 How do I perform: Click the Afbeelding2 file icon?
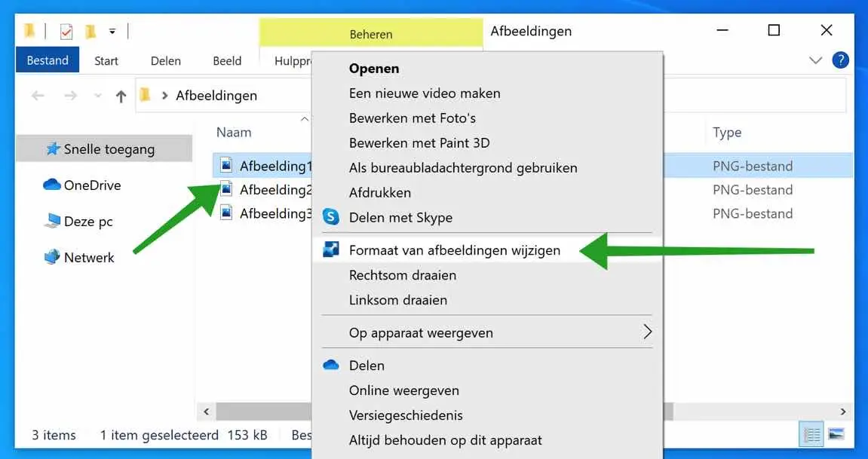pyautogui.click(x=225, y=188)
